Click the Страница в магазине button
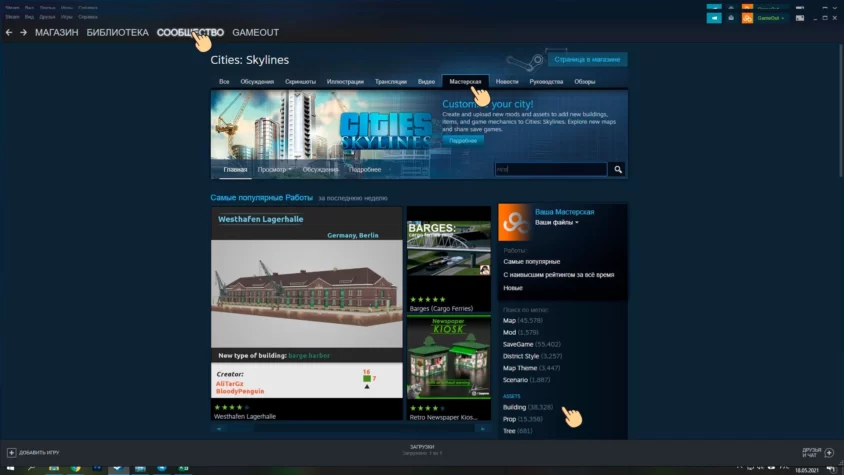Screen dimensions: 844x475 [x=587, y=59]
